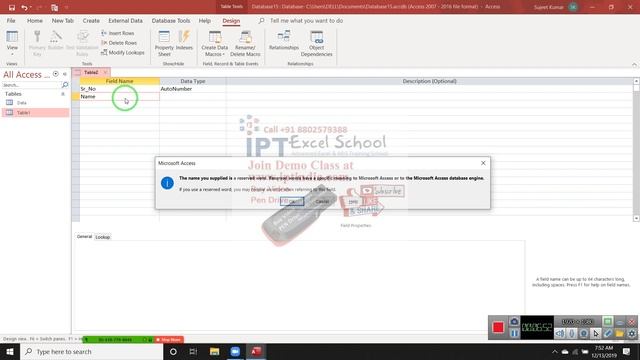Save the table from Quick Access Toolbar
This screenshot has height=360, width=640.
(12, 7)
